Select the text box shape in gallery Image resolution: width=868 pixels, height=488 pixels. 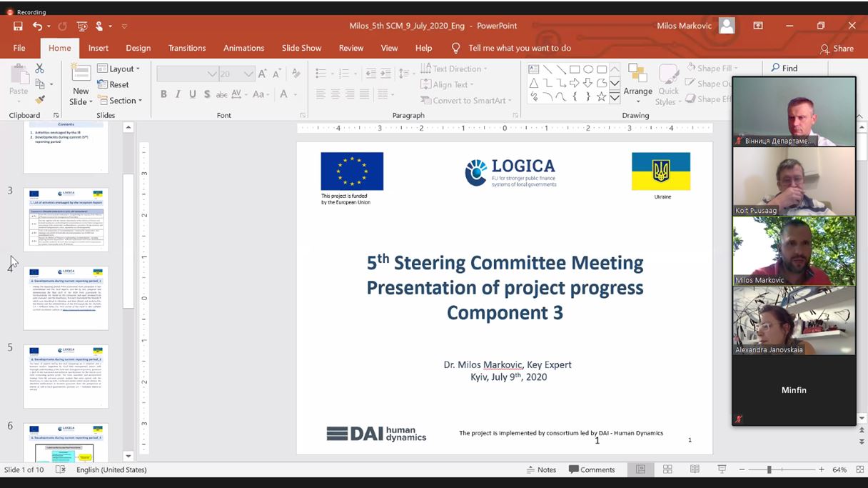[534, 69]
